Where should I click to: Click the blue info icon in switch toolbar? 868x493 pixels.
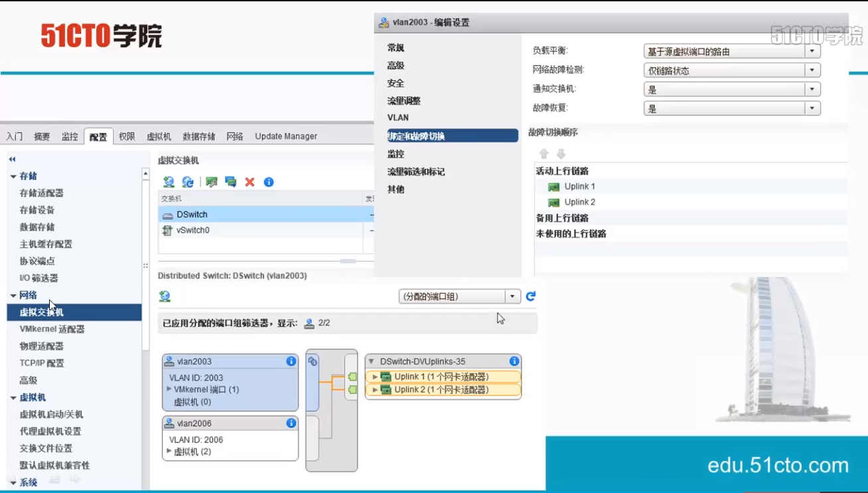[269, 182]
